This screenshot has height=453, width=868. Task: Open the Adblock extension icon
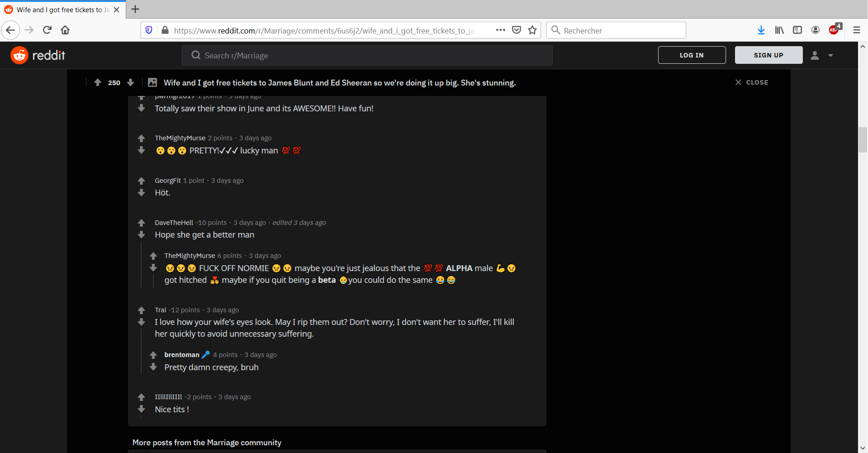click(x=835, y=29)
